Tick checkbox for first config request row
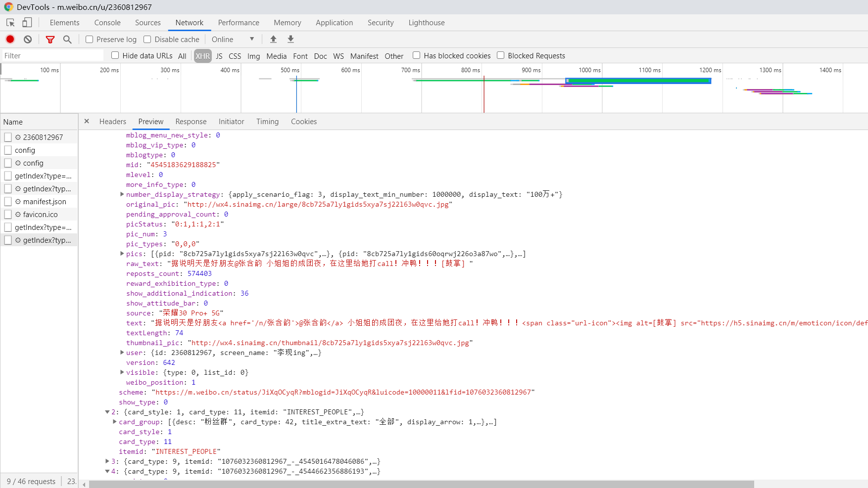 coord(8,150)
